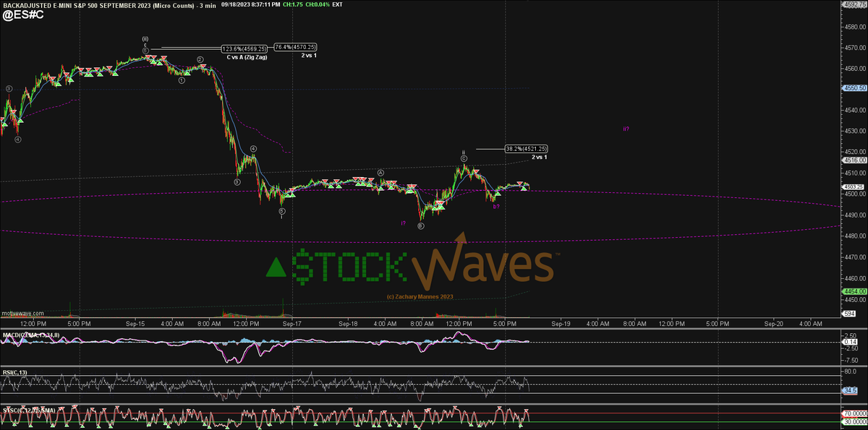Select the '(ii)' wave label at chart high
Screen dimensions: 868x430
(x=145, y=39)
